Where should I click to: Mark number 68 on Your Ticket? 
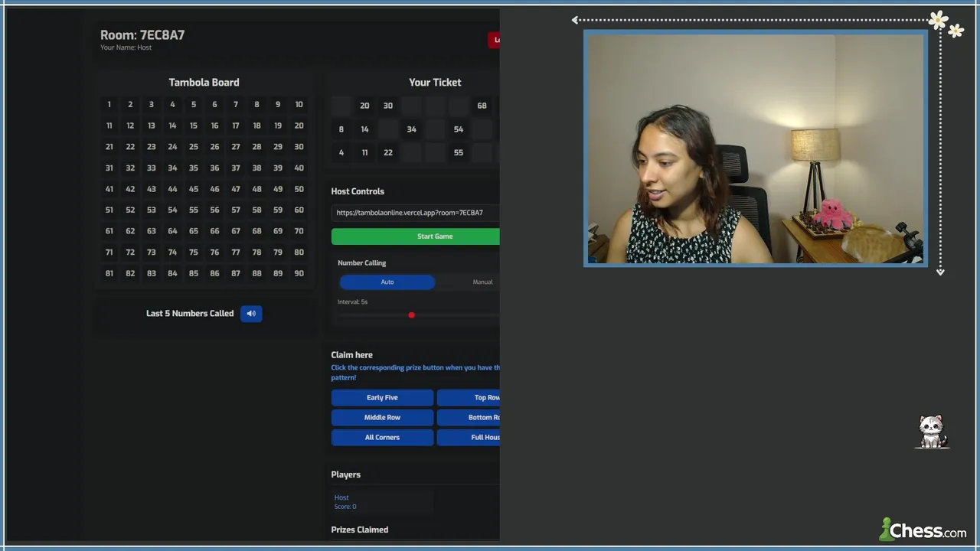tap(482, 106)
